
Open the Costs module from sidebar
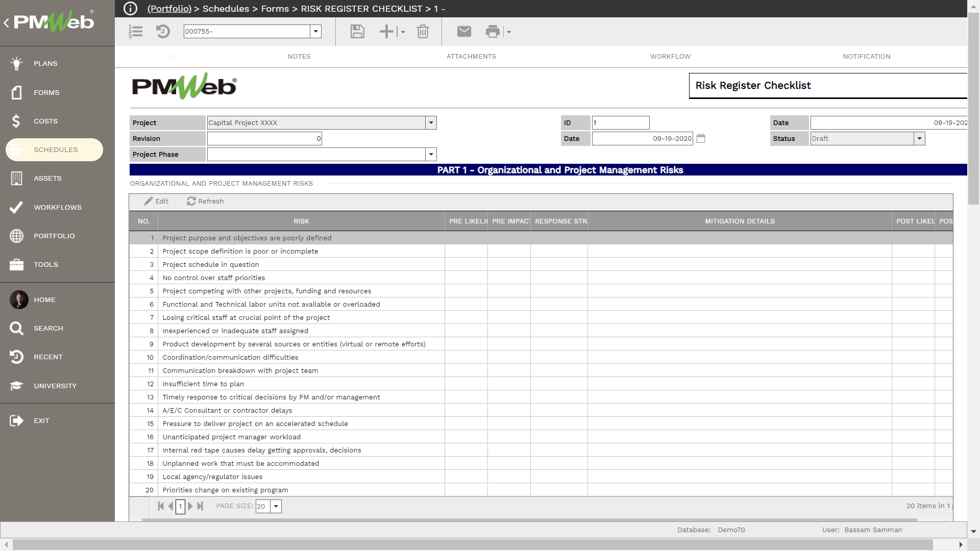[x=45, y=121]
